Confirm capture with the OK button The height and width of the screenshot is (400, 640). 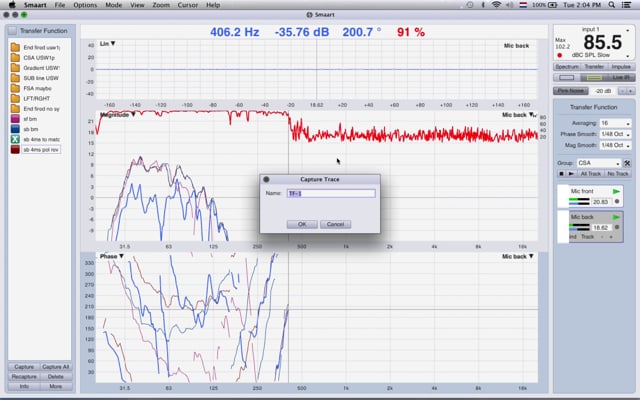click(x=301, y=224)
